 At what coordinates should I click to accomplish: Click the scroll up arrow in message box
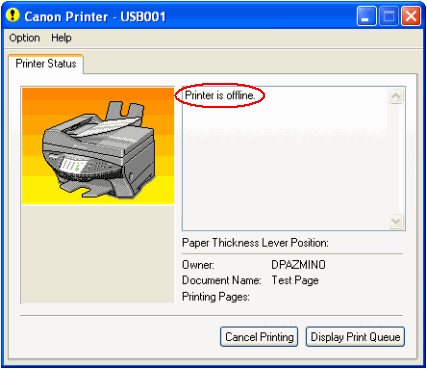396,97
